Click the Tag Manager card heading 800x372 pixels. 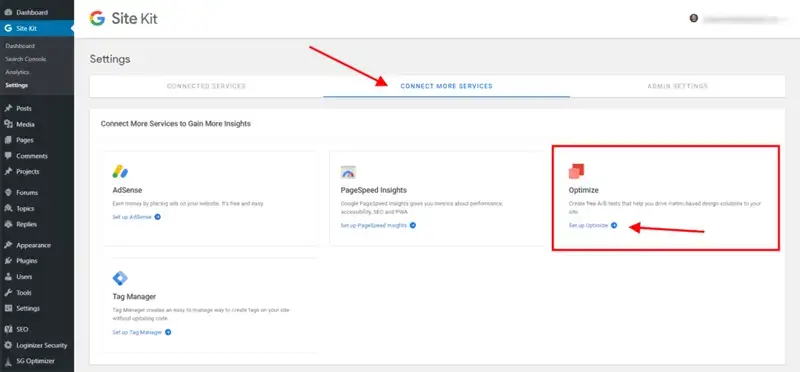134,296
